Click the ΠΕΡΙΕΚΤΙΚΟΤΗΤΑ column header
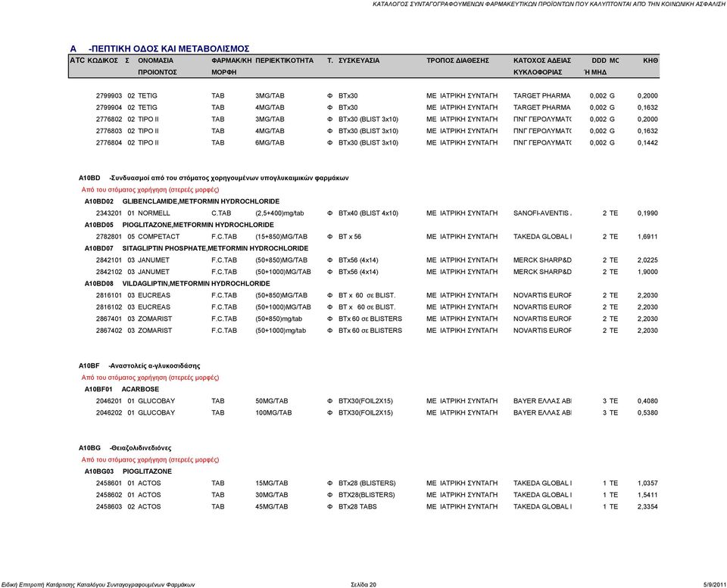This screenshot has height=588, width=727. coord(284,61)
